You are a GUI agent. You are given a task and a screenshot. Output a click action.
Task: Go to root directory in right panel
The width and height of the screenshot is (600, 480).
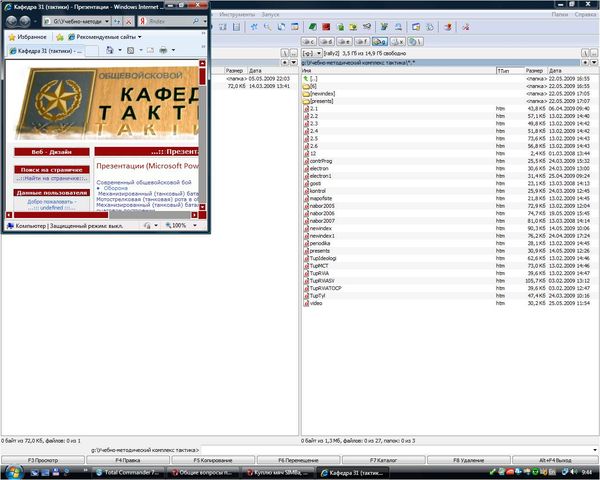pyautogui.click(x=585, y=53)
